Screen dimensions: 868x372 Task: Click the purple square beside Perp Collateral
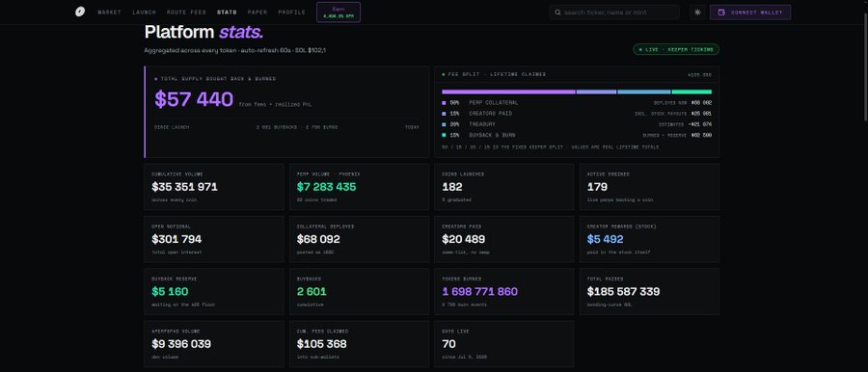pos(444,103)
